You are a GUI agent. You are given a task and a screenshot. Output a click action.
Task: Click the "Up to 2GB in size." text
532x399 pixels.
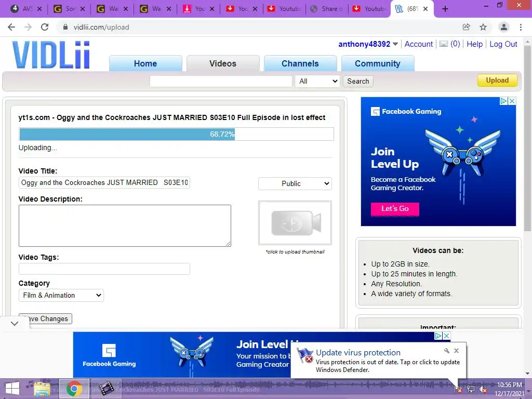click(x=401, y=264)
